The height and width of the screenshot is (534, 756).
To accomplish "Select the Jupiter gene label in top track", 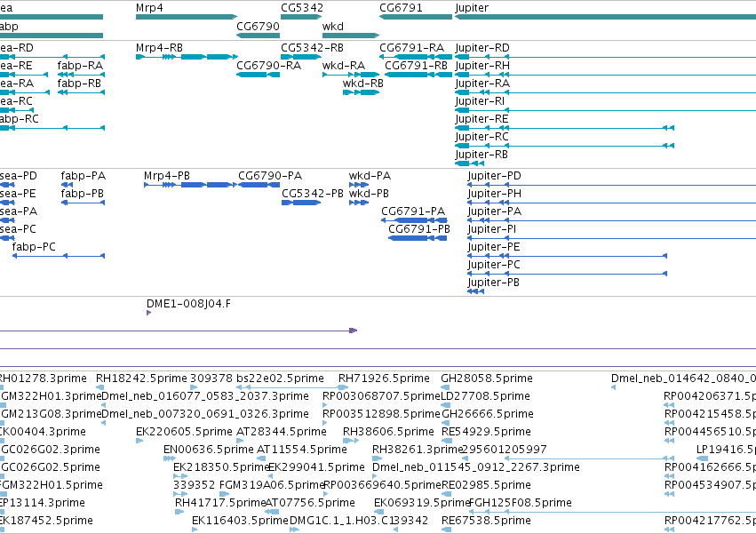I will pos(472,8).
